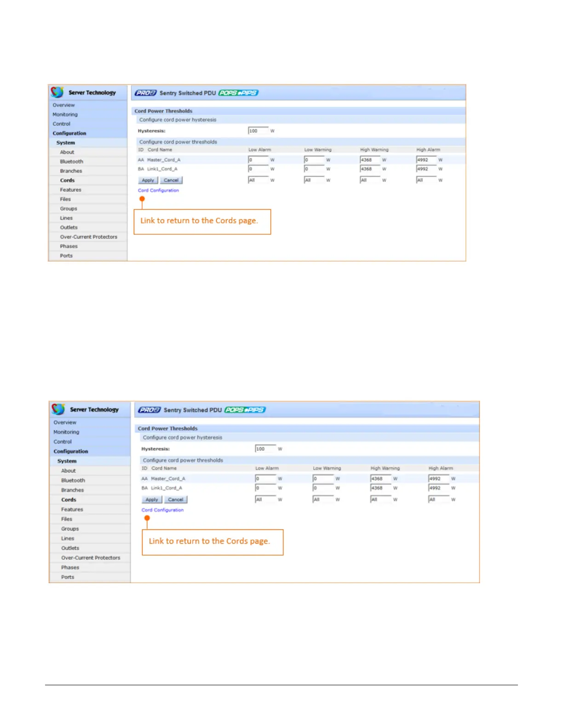Click Cancel button in lower screenshot
Viewport: 563px width, 728px height.
(x=176, y=500)
